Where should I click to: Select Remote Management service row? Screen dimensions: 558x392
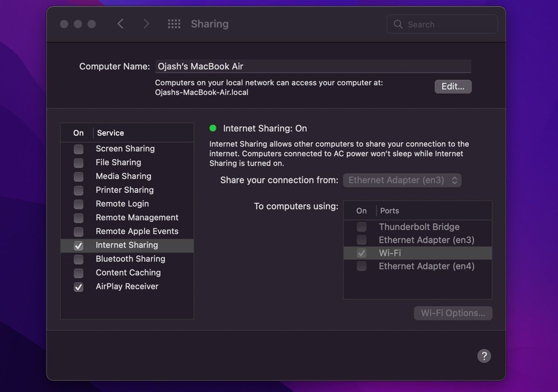(x=127, y=217)
